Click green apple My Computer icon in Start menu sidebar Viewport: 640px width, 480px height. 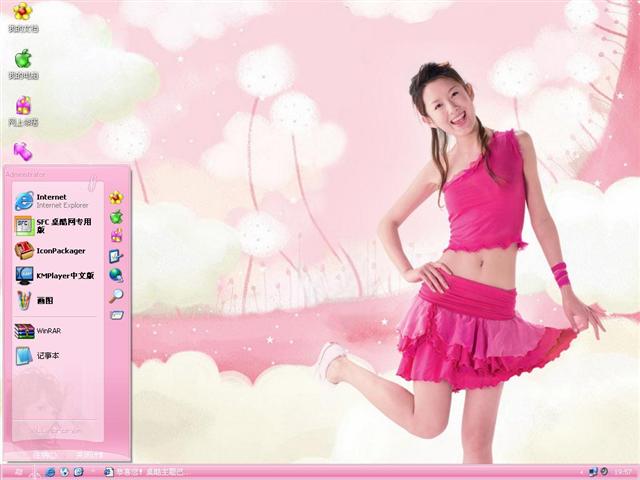point(116,217)
